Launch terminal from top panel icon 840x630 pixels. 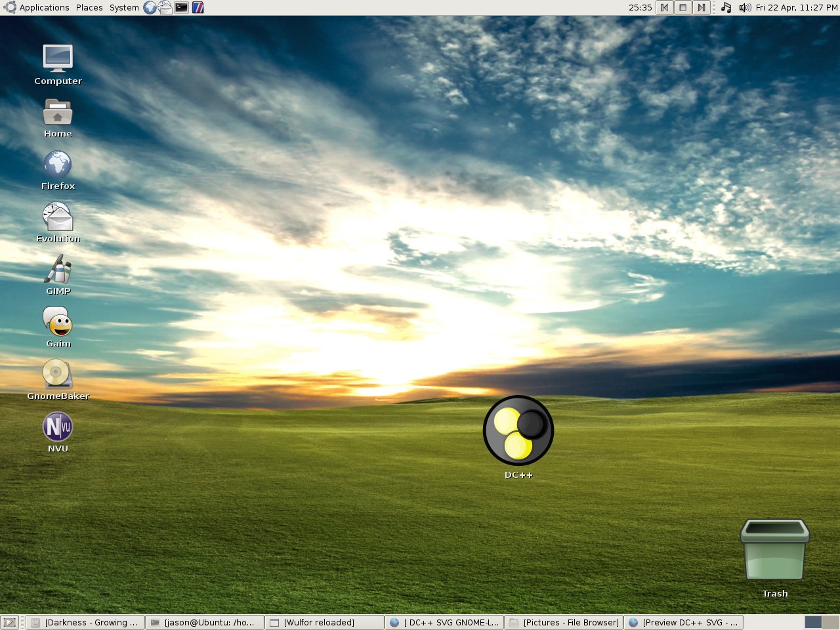[182, 8]
